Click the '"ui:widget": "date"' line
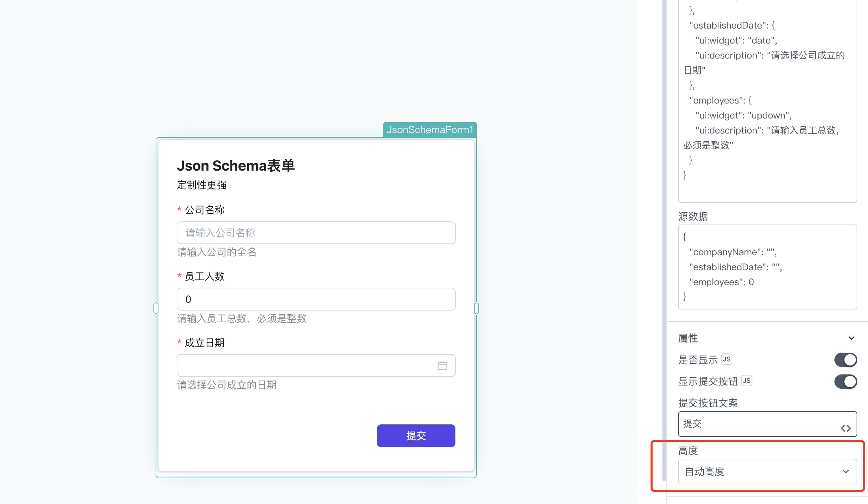 (736, 40)
